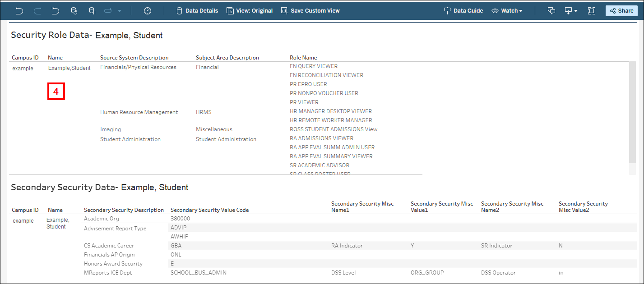
Task: Click the Financials AP Origin row
Action: coord(110,255)
